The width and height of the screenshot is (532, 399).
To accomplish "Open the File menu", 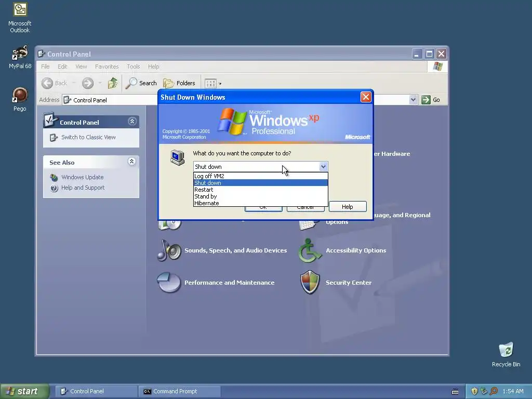I will [45, 66].
